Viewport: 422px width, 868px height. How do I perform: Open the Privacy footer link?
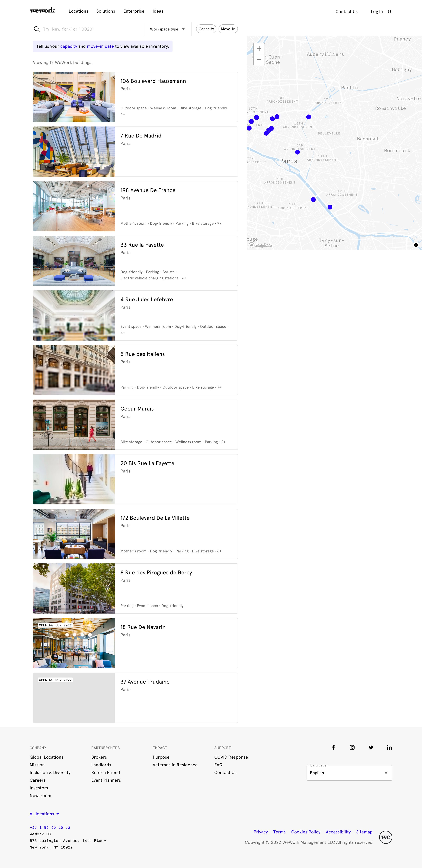(261, 832)
